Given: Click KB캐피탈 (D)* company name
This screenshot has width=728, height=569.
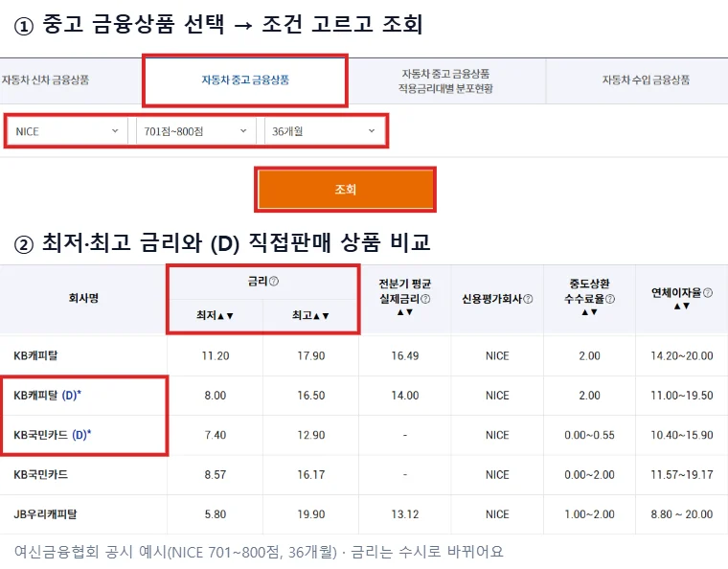Looking at the screenshot, I should pos(47,396).
